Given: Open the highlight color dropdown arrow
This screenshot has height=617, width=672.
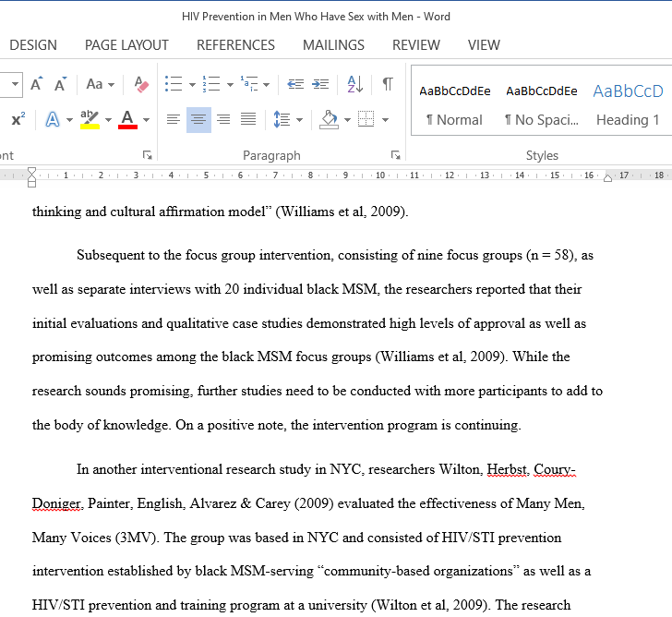Looking at the screenshot, I should pos(108,120).
